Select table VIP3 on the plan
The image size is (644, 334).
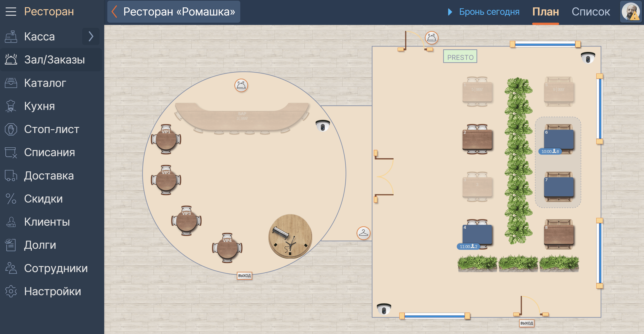click(x=186, y=221)
